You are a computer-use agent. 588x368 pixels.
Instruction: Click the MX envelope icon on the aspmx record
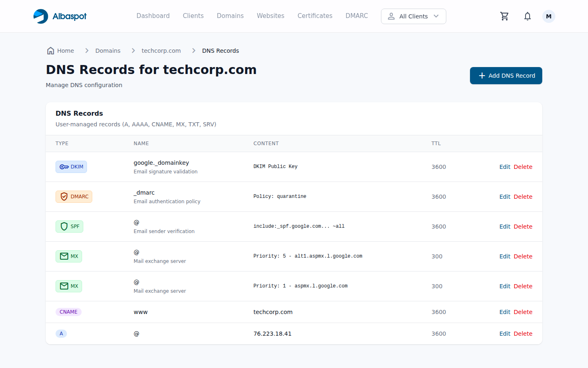tap(64, 286)
